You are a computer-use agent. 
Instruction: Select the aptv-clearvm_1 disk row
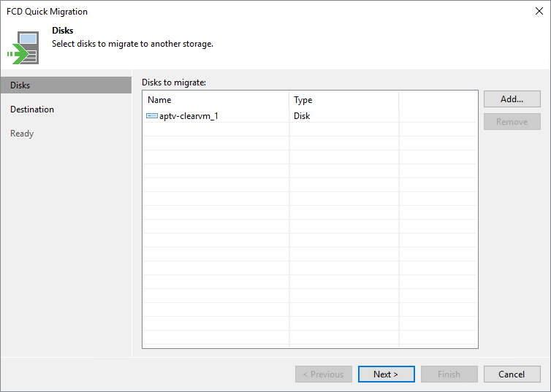point(310,116)
